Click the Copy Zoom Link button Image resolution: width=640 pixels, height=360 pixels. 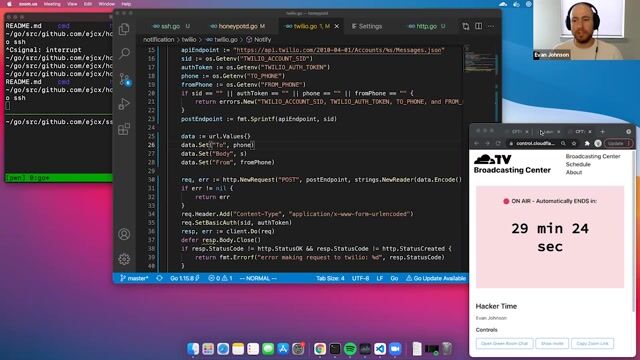click(592, 343)
